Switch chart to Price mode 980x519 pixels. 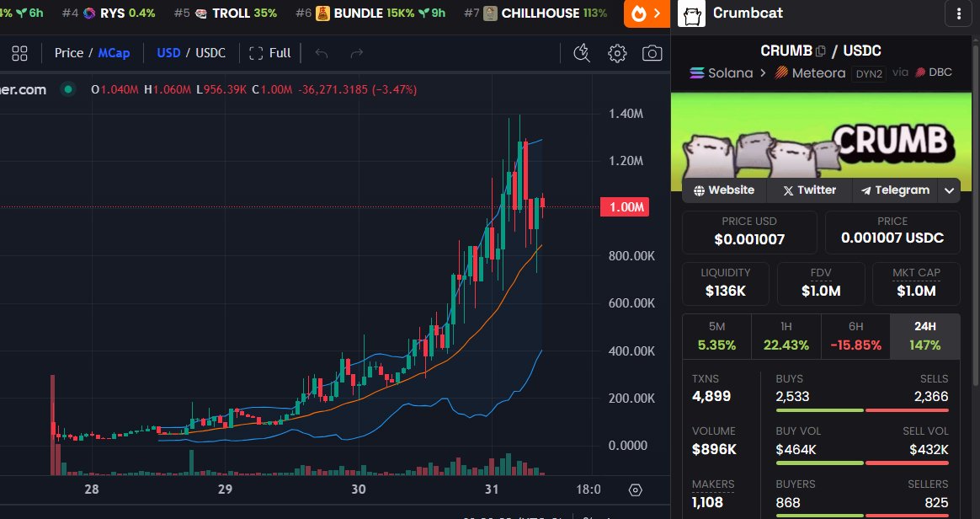pyautogui.click(x=69, y=53)
